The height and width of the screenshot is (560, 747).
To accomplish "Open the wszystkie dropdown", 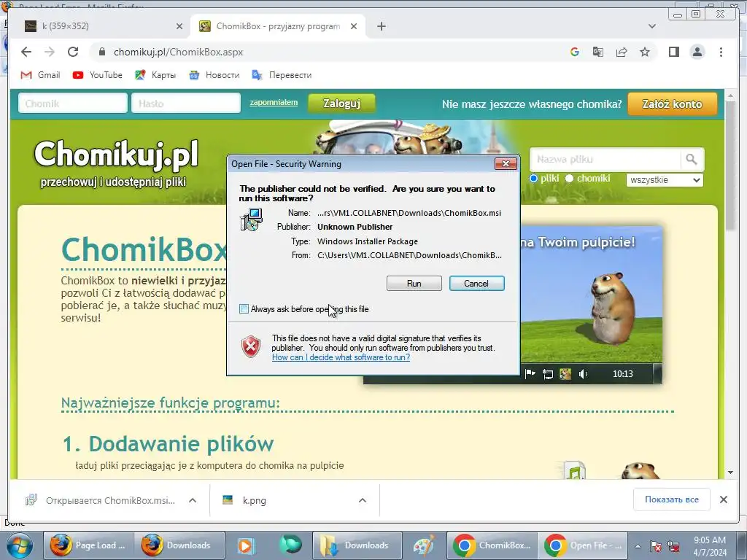I will (x=665, y=180).
